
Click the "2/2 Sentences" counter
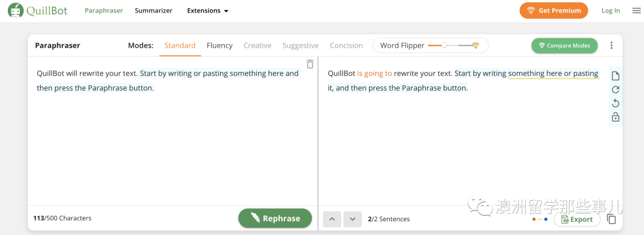(x=389, y=219)
